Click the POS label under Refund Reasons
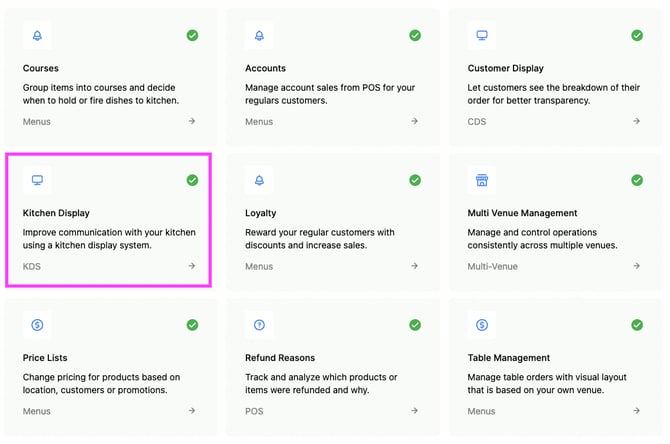Screen dimensions: 670x444 point(254,411)
